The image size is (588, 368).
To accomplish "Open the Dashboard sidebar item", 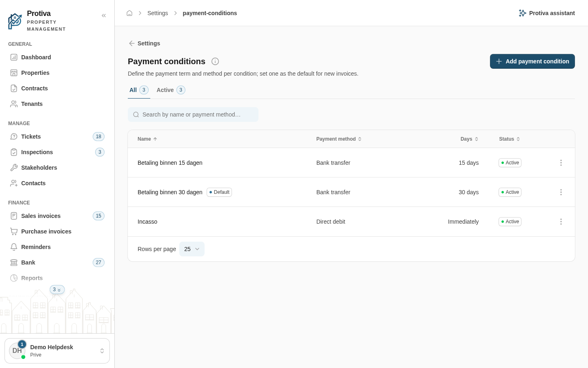I will [57, 57].
